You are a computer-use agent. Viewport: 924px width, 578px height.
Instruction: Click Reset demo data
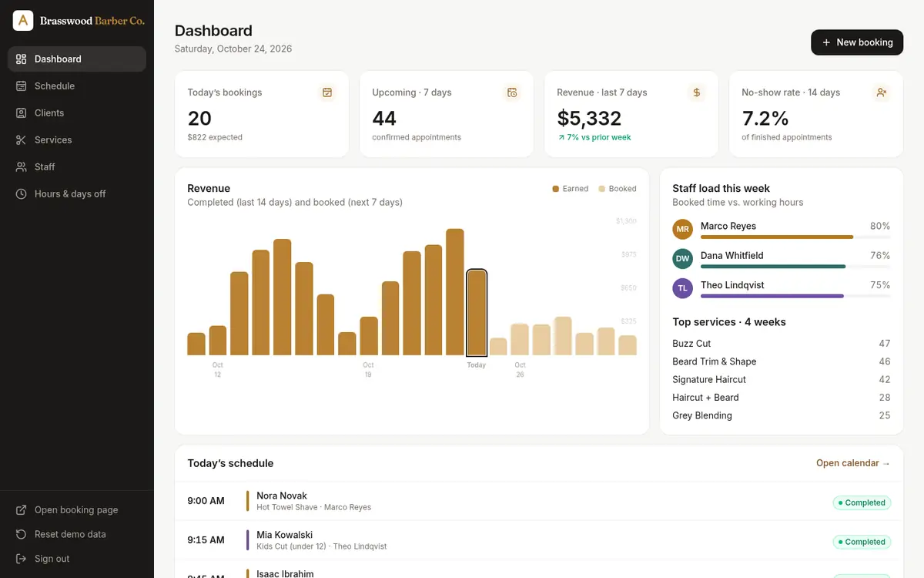click(x=77, y=534)
